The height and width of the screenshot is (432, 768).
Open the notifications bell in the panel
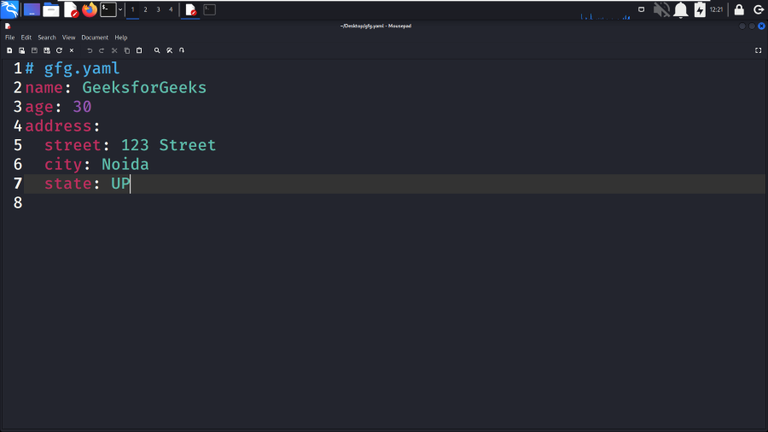[680, 10]
